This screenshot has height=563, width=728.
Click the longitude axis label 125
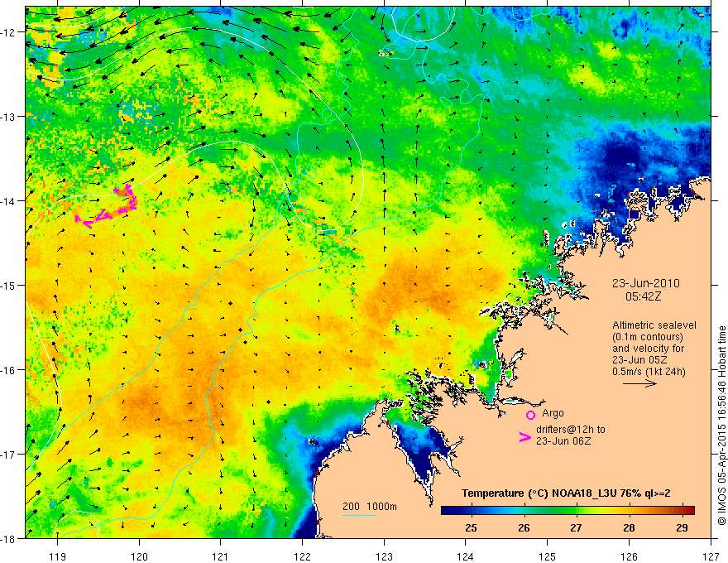click(x=548, y=556)
